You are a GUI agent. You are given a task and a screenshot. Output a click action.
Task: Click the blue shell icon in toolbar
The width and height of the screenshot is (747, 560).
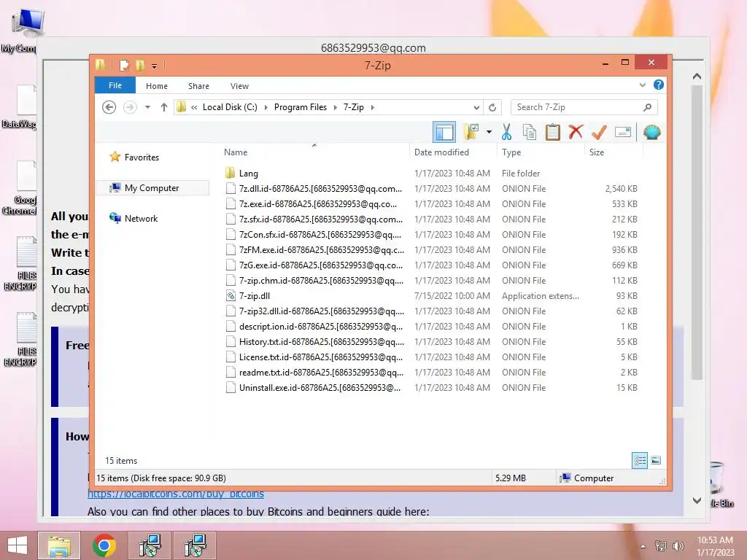651,132
